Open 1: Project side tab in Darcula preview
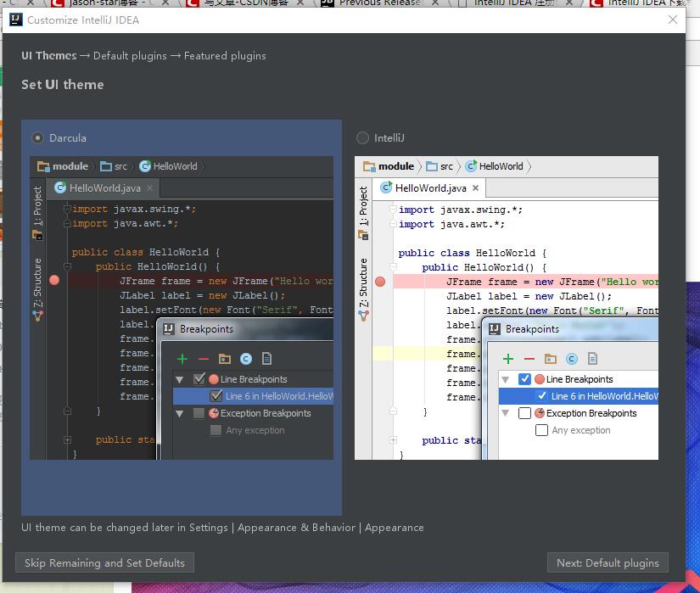This screenshot has height=593, width=700. click(x=37, y=205)
